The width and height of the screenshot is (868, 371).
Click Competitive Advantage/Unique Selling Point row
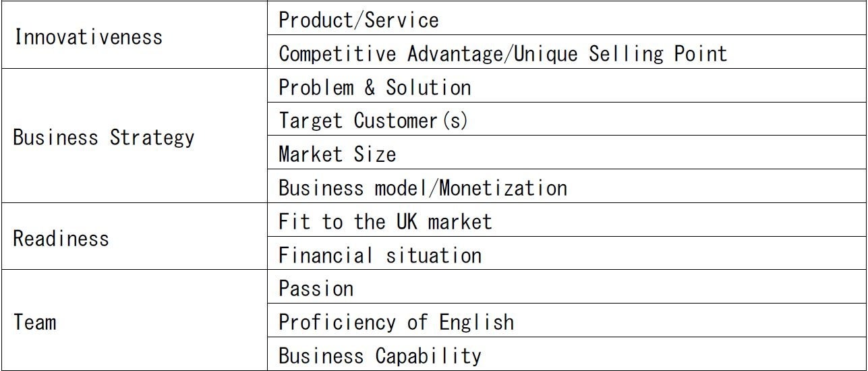pos(502,53)
